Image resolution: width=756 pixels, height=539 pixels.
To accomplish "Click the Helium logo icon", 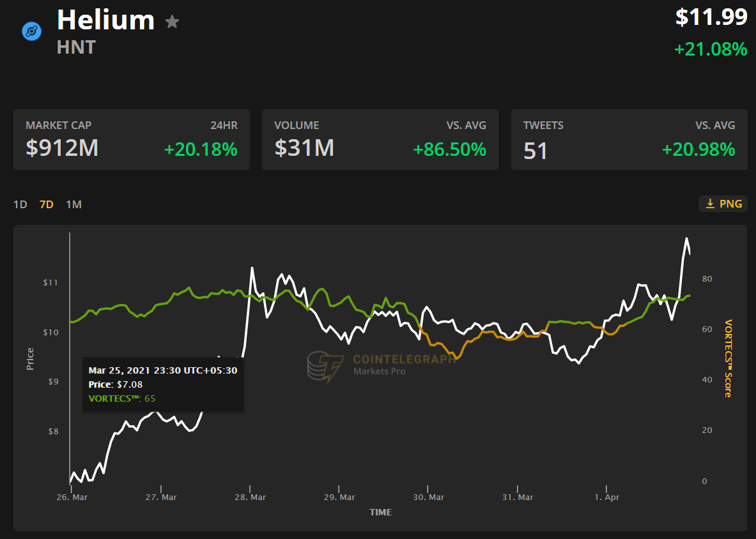I will (31, 31).
